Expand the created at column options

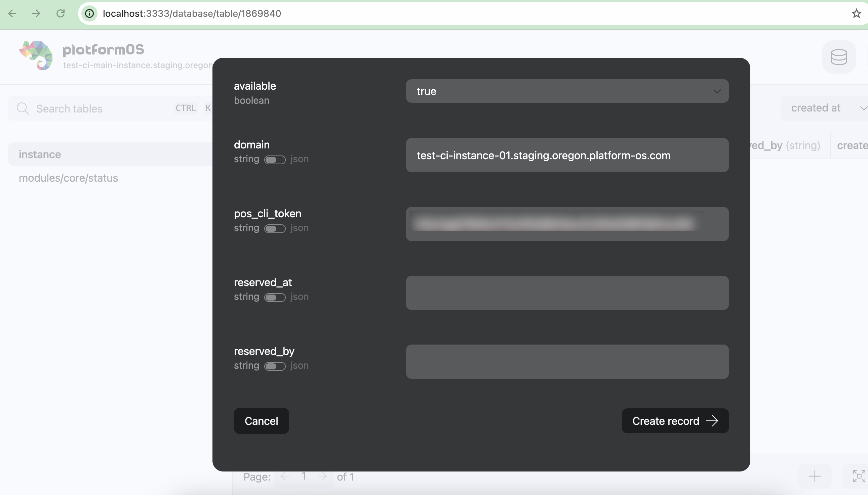coord(863,107)
